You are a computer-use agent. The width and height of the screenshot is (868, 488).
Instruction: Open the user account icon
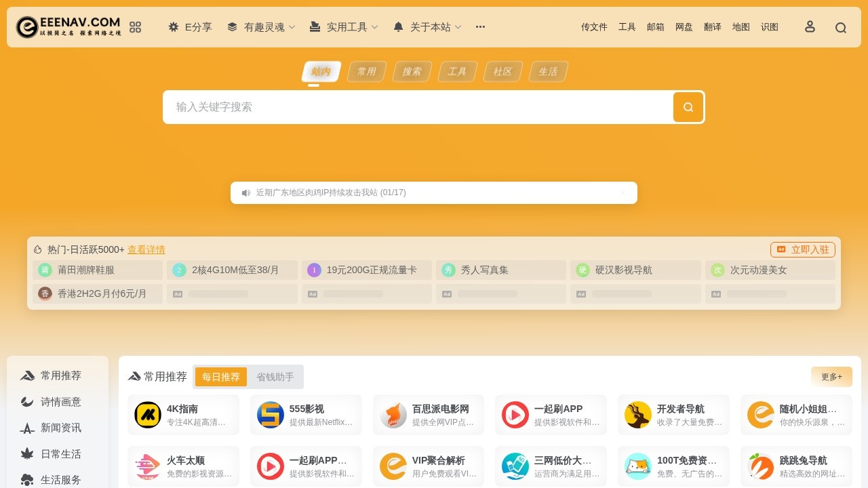[x=810, y=27]
